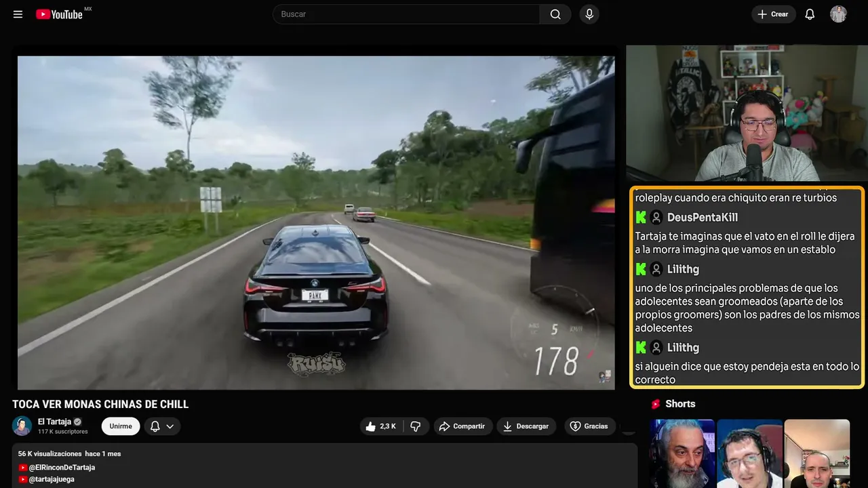Click Lilithg username above the groomeados message
Image resolution: width=868 pixels, height=488 pixels.
[683, 270]
